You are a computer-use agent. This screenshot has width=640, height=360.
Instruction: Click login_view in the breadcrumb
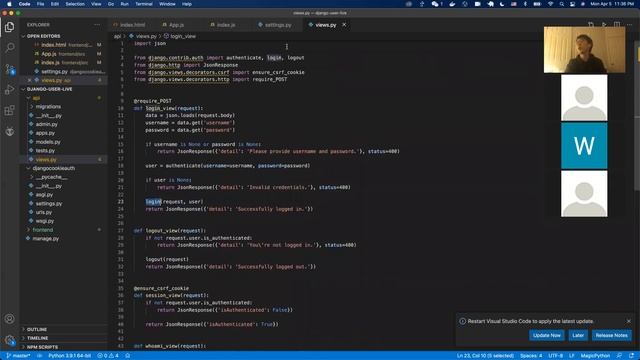pyautogui.click(x=182, y=36)
